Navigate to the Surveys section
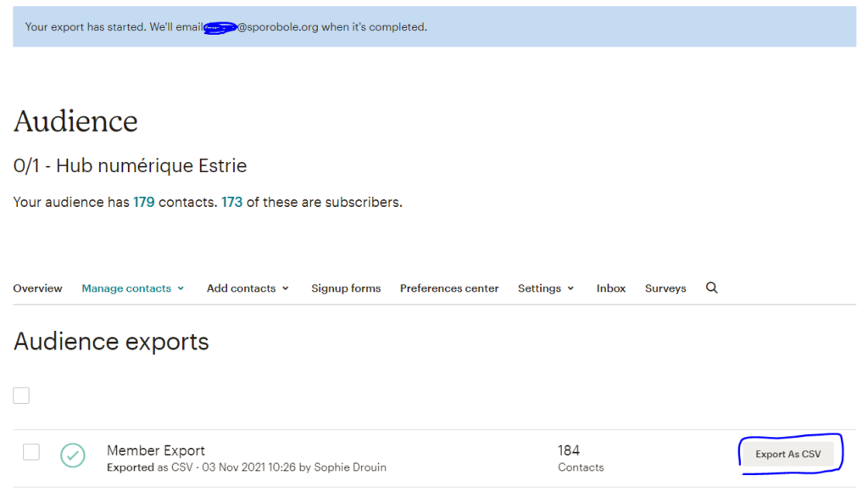 pyautogui.click(x=665, y=288)
